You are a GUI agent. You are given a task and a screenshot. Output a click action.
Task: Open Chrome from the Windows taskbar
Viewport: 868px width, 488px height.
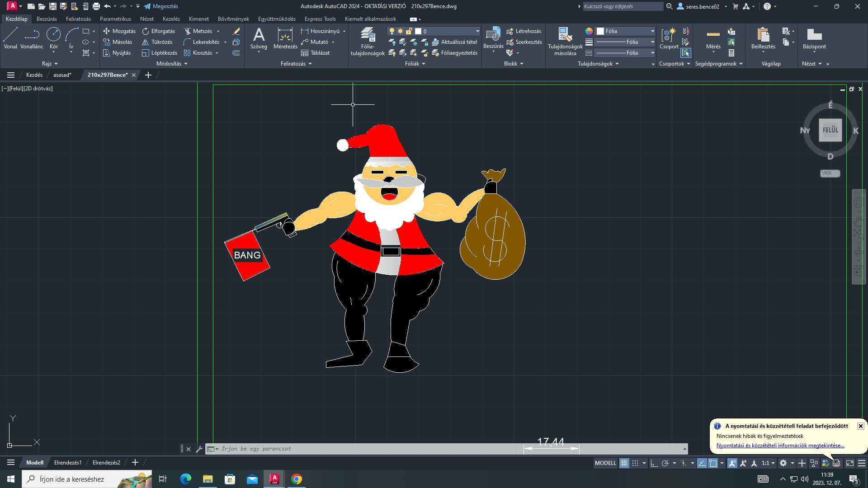pos(297,479)
